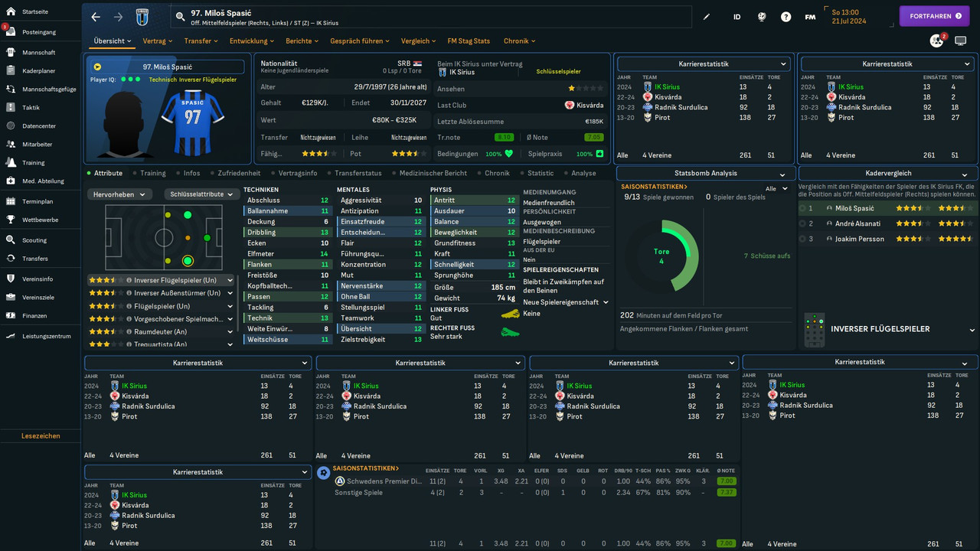Open the globe world icon
The width and height of the screenshot is (980, 551).
[x=762, y=17]
